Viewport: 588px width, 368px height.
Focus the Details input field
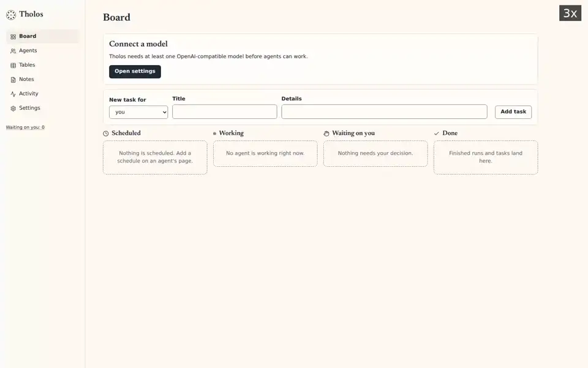[385, 112]
